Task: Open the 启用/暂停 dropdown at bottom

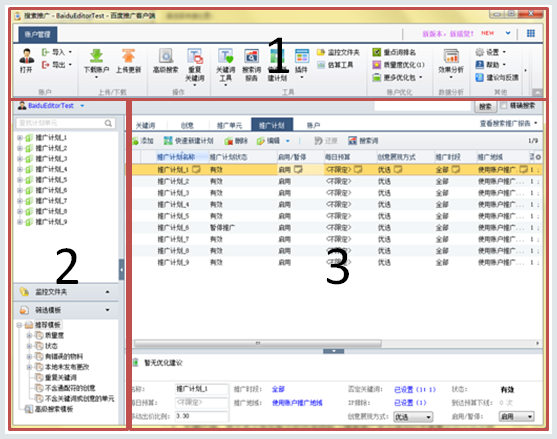Action: tap(517, 417)
